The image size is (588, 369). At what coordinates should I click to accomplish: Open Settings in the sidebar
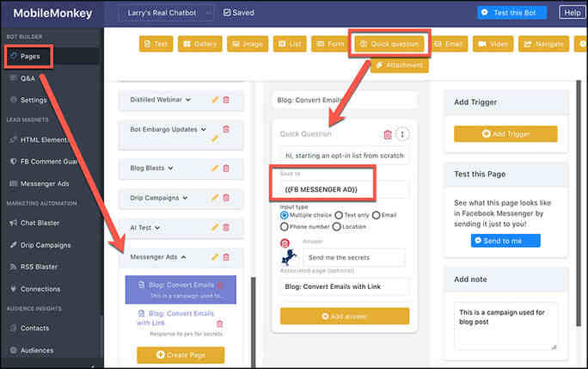coord(34,100)
